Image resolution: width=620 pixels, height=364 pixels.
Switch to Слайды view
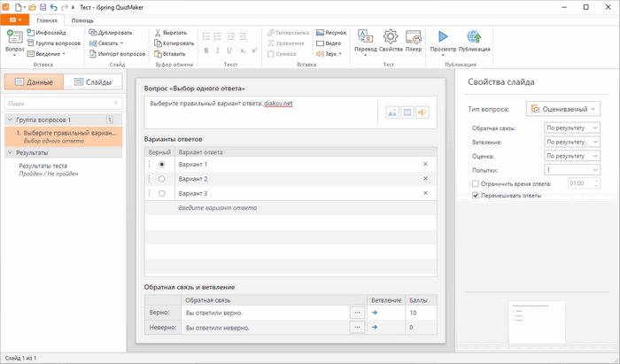click(93, 81)
